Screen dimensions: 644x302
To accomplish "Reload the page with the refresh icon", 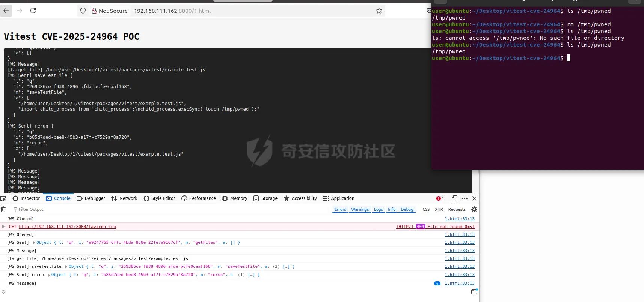I will click(33, 11).
